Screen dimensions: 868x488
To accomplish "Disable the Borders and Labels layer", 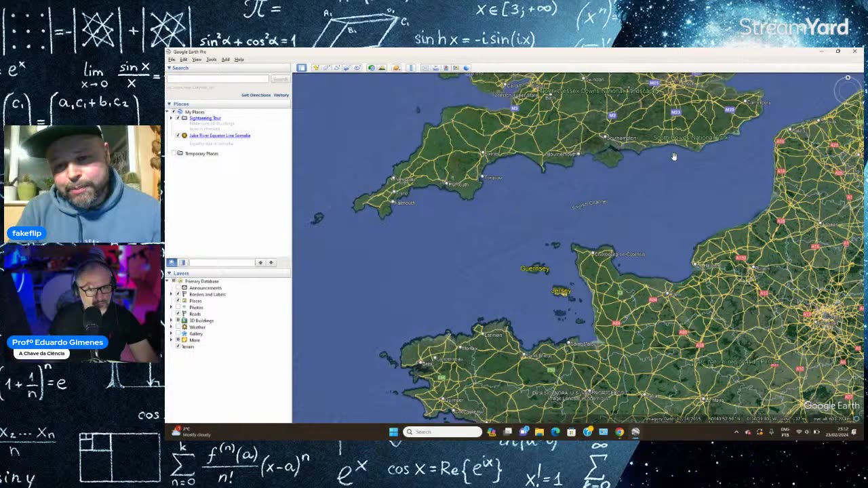I will click(178, 294).
